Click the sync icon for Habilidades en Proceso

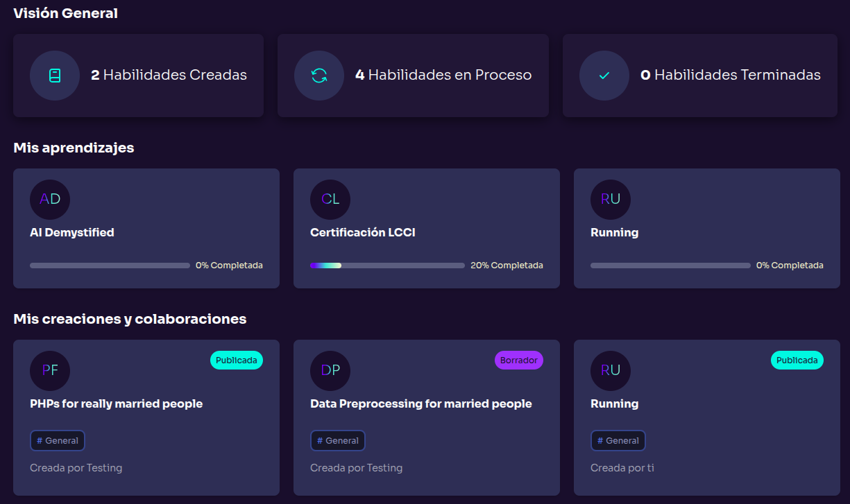click(319, 76)
